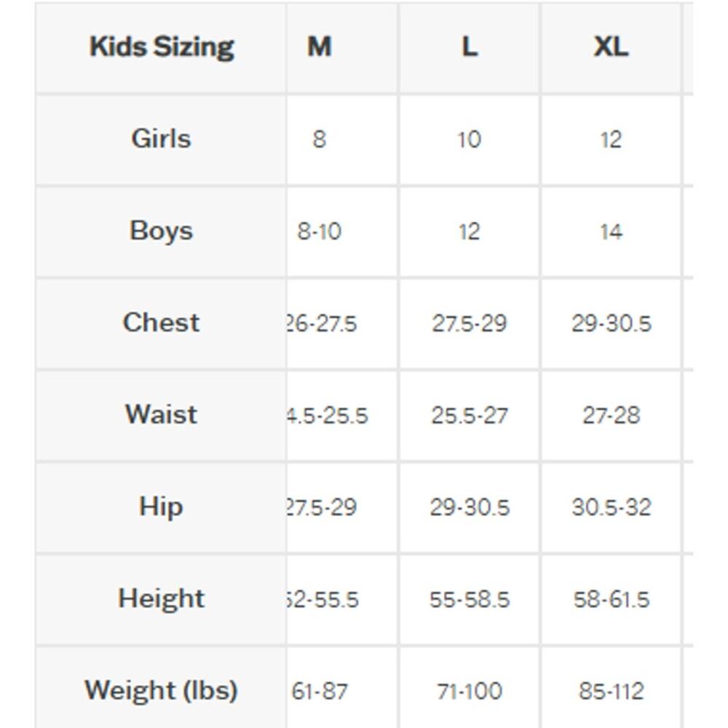Select the Chest row label
728x728 pixels.
161,323
